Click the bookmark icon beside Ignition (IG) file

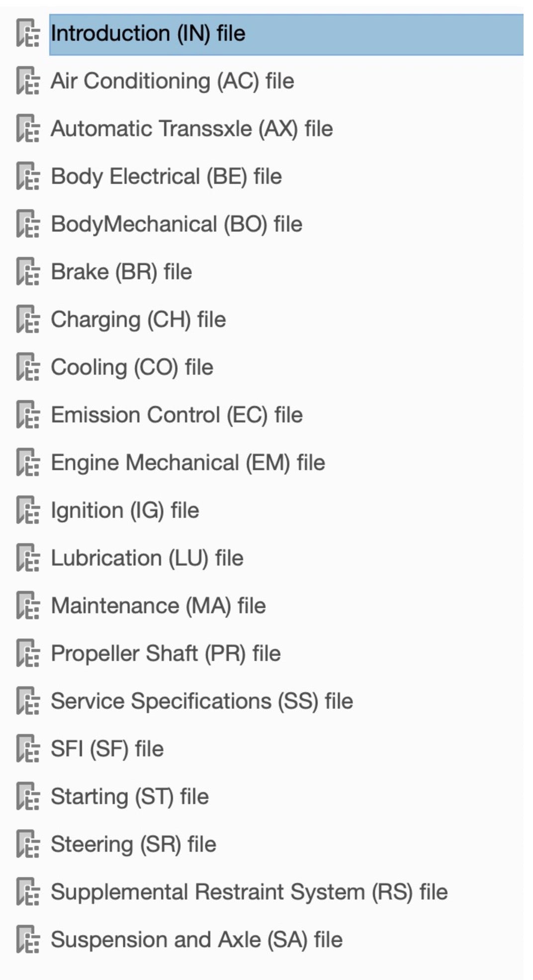pyautogui.click(x=28, y=511)
